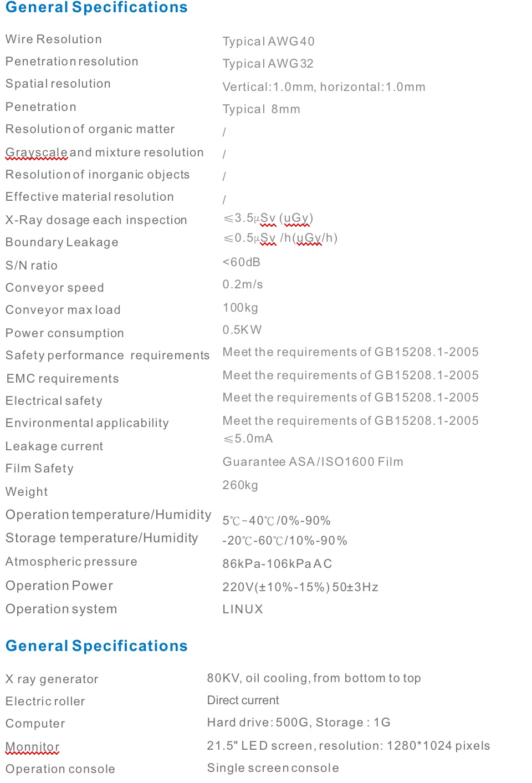Select the "<60dB" S/N ratio value
This screenshot has height=783, width=532.
(241, 262)
